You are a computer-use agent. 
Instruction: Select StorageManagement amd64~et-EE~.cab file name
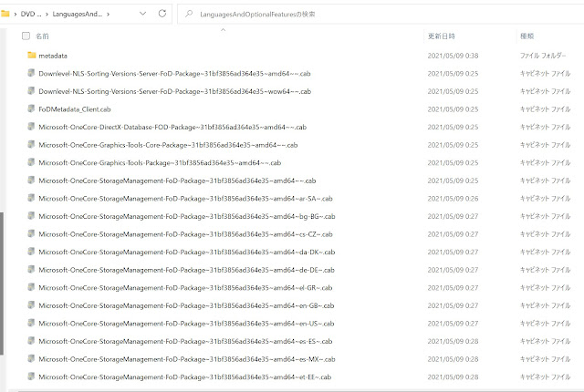[184, 377]
